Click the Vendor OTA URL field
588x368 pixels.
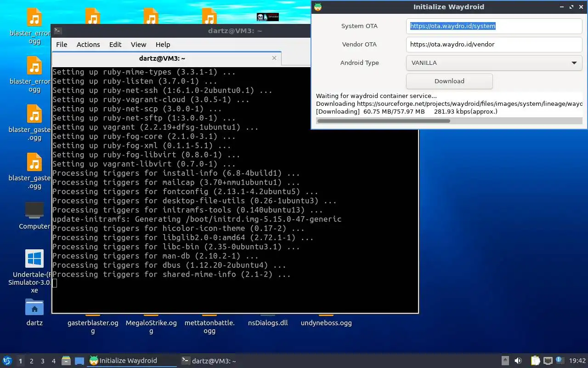click(494, 45)
